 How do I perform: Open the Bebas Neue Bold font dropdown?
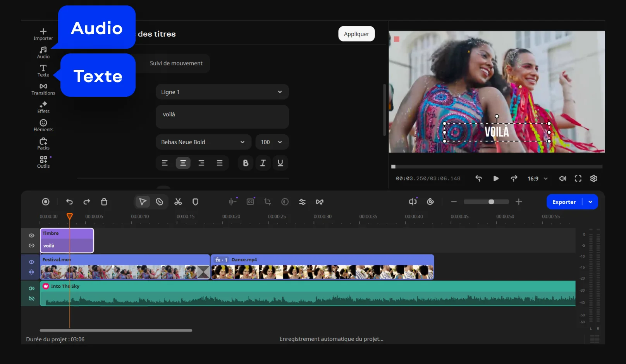point(203,142)
